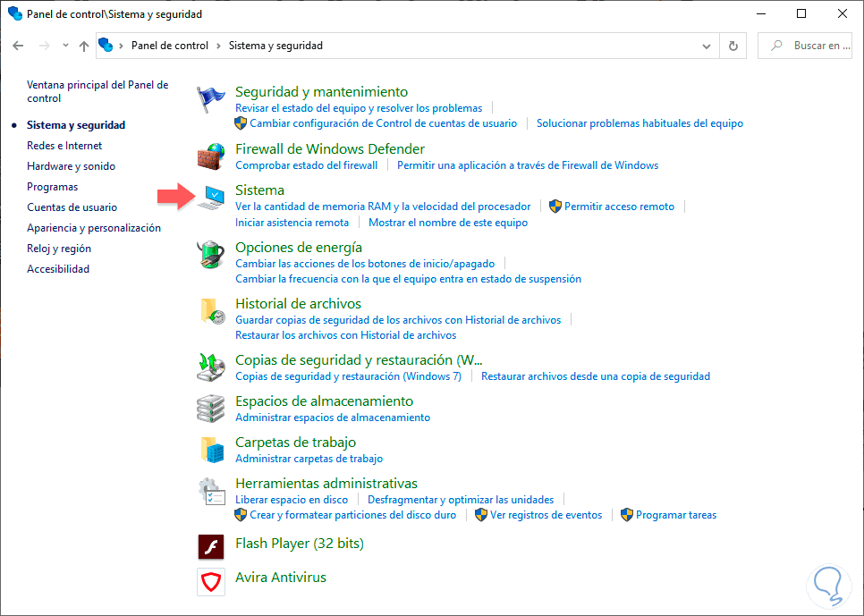Open the Opciones de energía heading
The image size is (864, 616).
[298, 248]
